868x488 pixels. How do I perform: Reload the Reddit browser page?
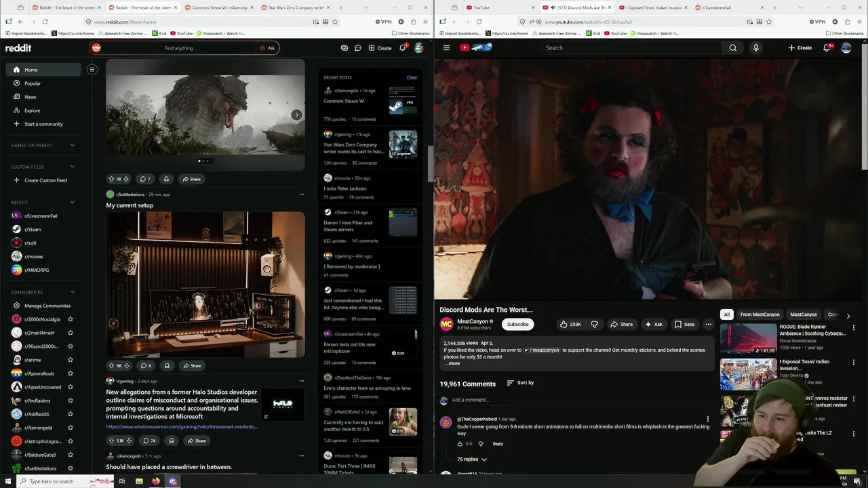coord(45,22)
